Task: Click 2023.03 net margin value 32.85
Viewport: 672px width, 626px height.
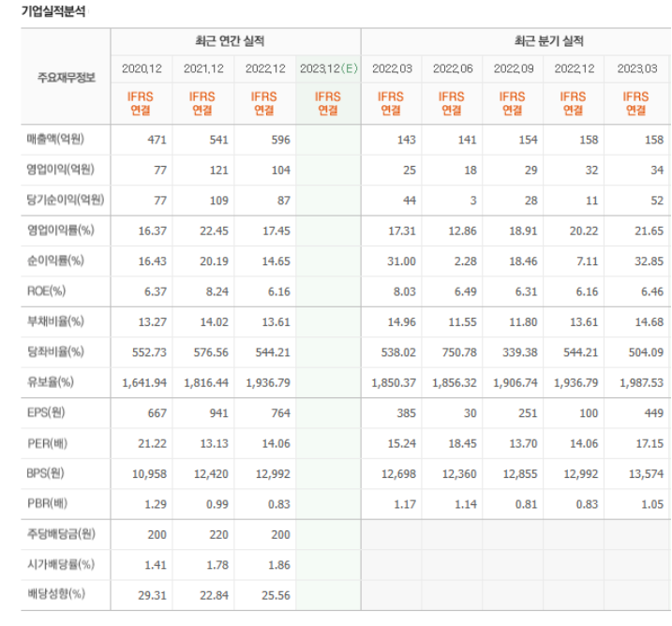Action: (x=650, y=261)
